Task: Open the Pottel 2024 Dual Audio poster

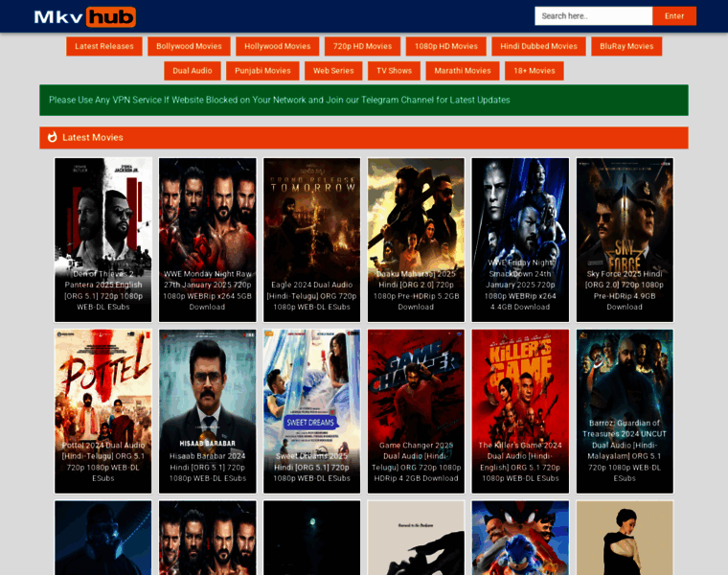Action: 103,411
